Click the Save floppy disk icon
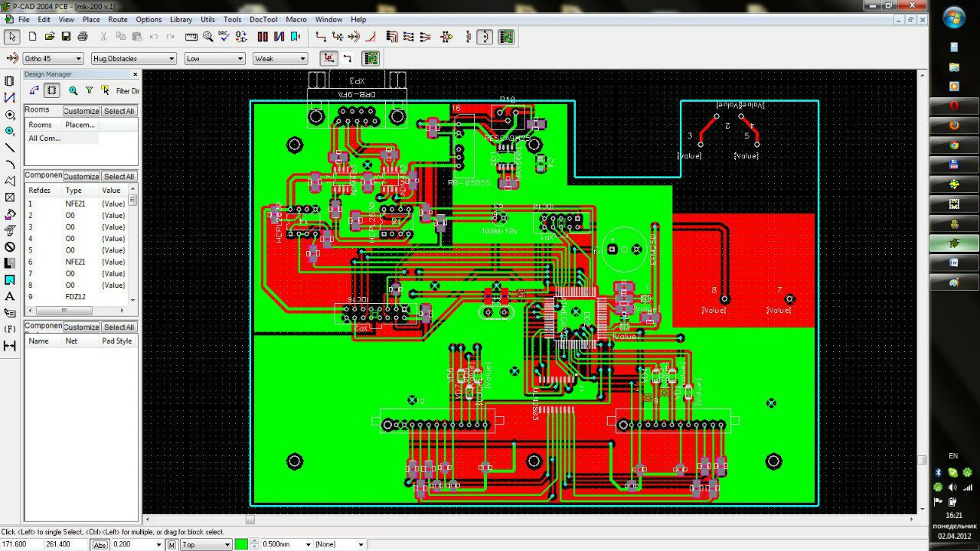 click(x=66, y=36)
